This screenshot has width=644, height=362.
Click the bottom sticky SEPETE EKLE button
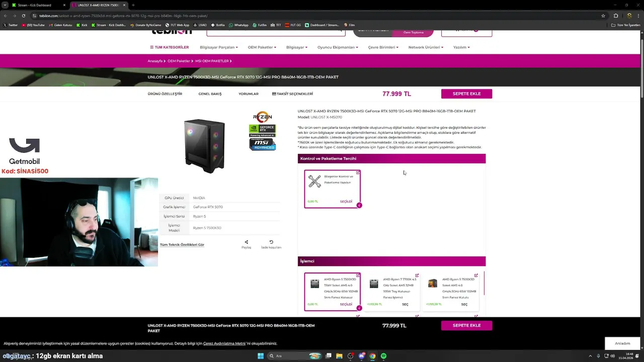(466, 325)
